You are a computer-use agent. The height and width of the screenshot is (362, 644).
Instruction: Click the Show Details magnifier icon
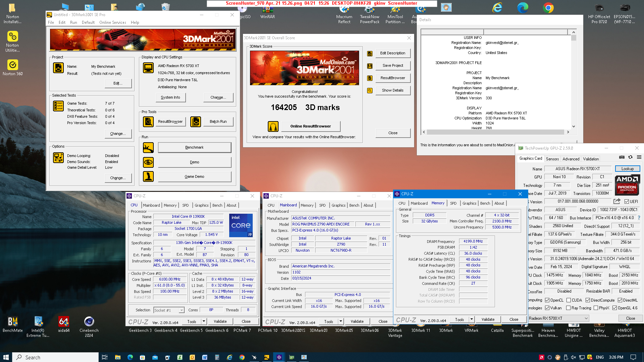370,91
